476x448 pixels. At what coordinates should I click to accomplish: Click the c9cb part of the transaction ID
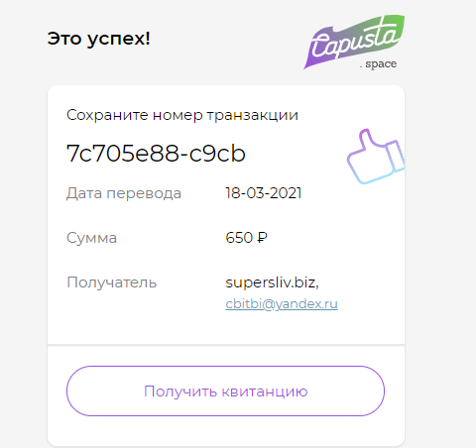[217, 154]
